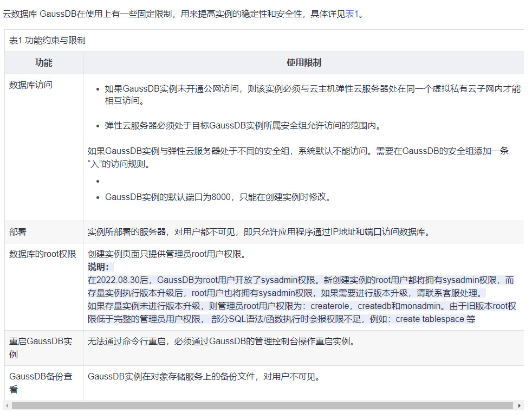This screenshot has width=532, height=419.
Task: Click the sentence starting 如果存量实例未进行版本升级
Action: [302, 312]
